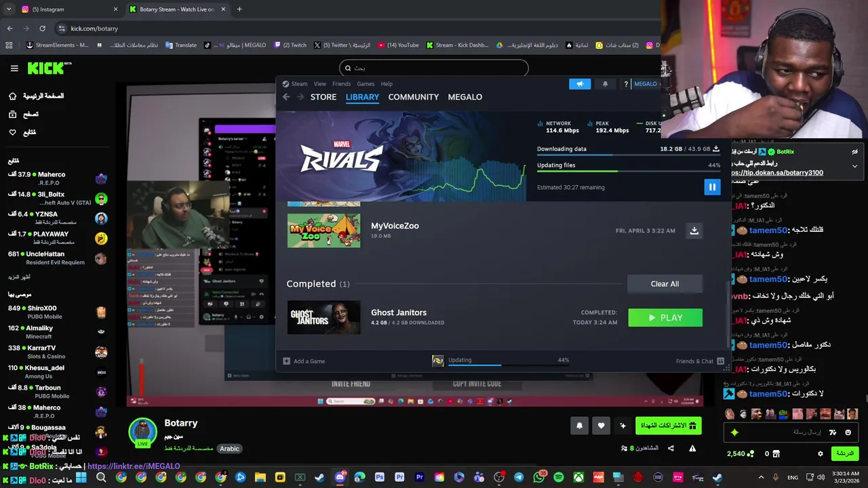The width and height of the screenshot is (868, 488).
Task: Open the UncleHattan channel in the sidebar
Action: (58, 258)
